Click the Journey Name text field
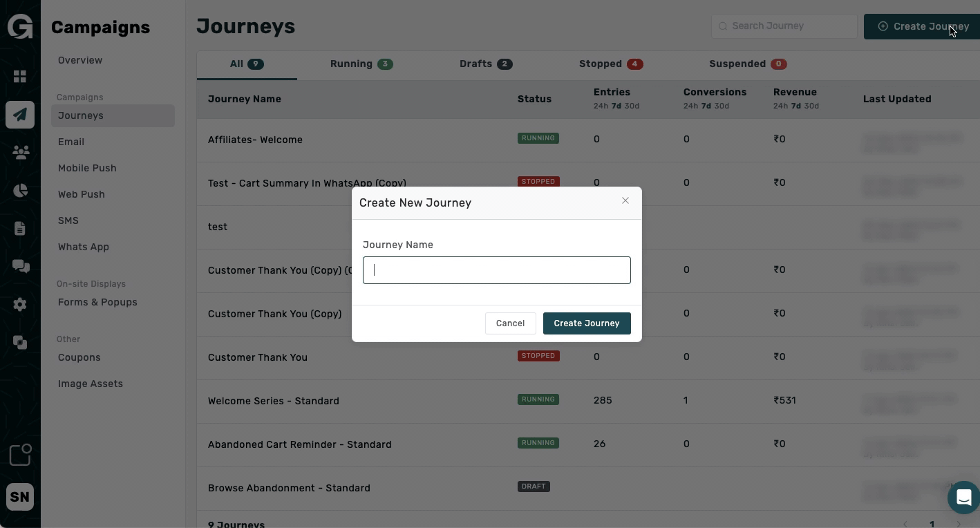980x528 pixels. click(496, 270)
